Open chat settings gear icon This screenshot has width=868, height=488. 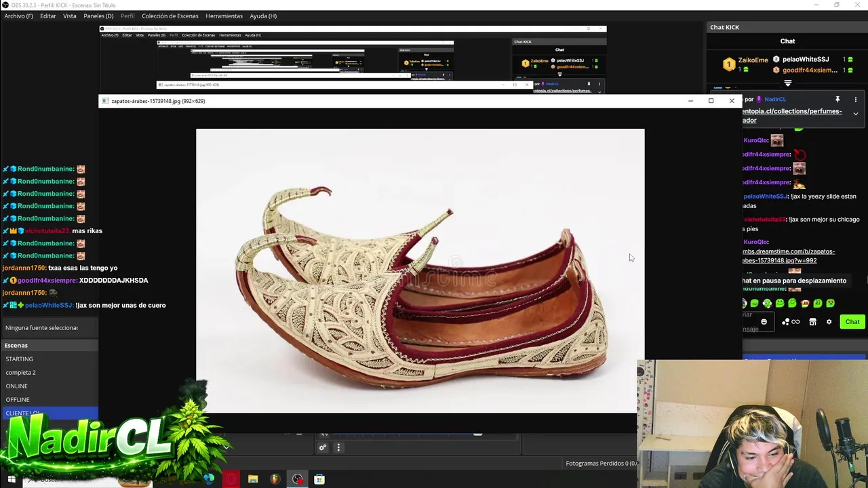click(x=829, y=322)
